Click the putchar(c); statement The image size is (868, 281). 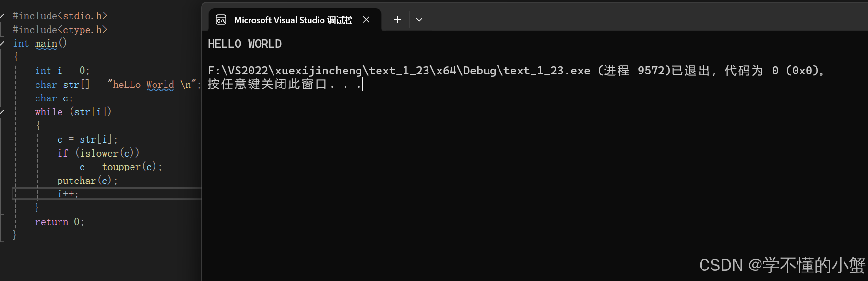(x=87, y=181)
